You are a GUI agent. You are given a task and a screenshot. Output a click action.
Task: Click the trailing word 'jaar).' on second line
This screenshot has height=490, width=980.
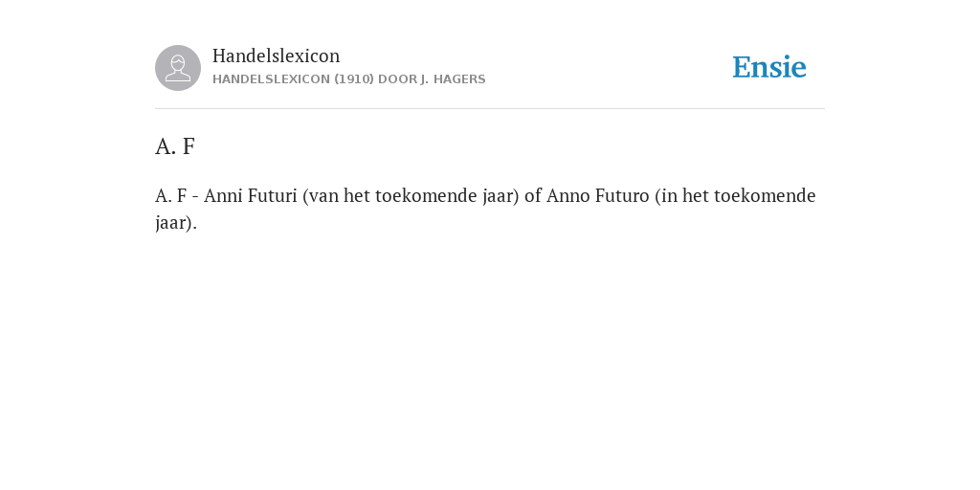tap(176, 222)
